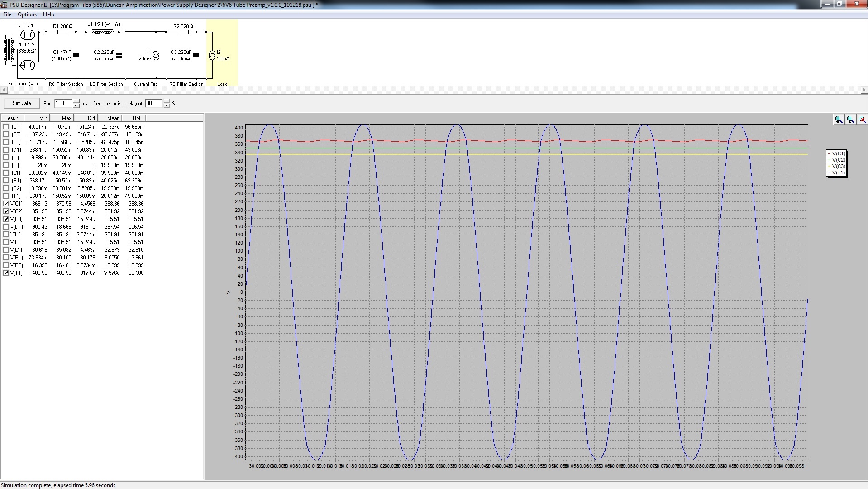Screen dimensions: 868x489
Task: Open the File menu
Action: (7, 14)
